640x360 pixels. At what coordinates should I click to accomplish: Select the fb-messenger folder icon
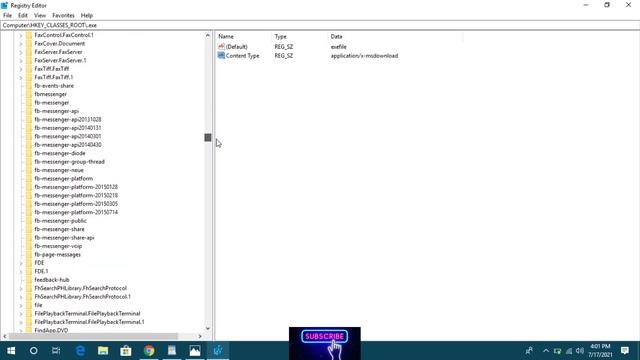[29, 103]
